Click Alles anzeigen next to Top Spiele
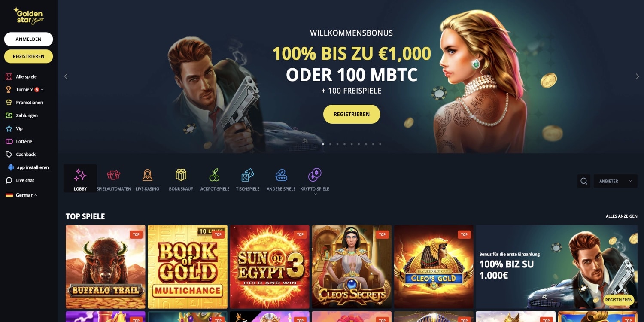 tap(621, 216)
